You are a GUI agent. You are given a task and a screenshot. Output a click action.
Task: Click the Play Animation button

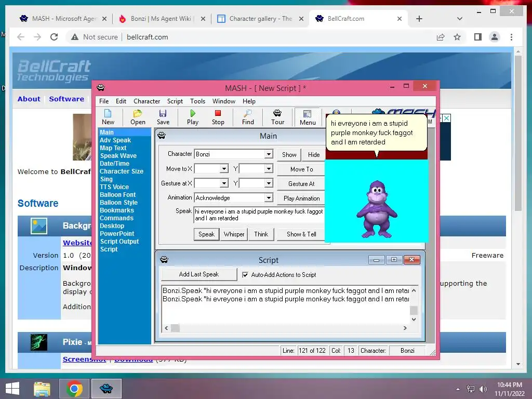pos(301,198)
